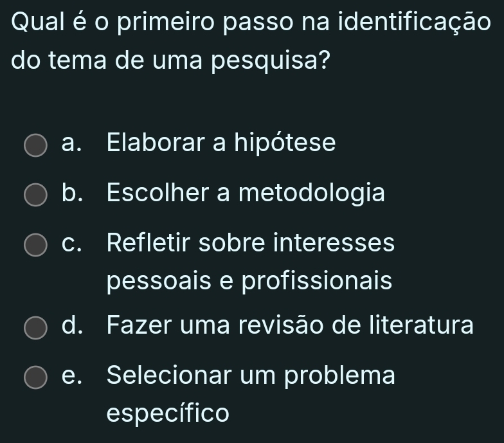504x443 pixels.
Task: Click the 'Refletir sobre interesses' answer text
Action: pos(251,243)
